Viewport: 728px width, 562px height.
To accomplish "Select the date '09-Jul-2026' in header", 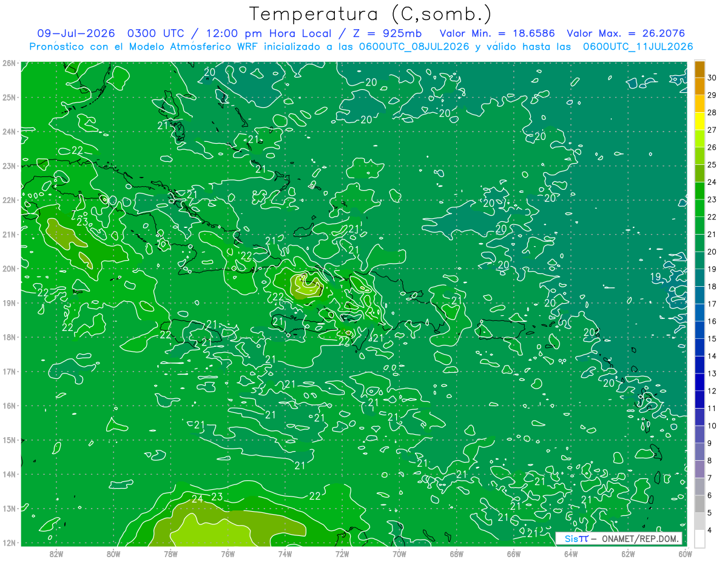I will (x=76, y=33).
